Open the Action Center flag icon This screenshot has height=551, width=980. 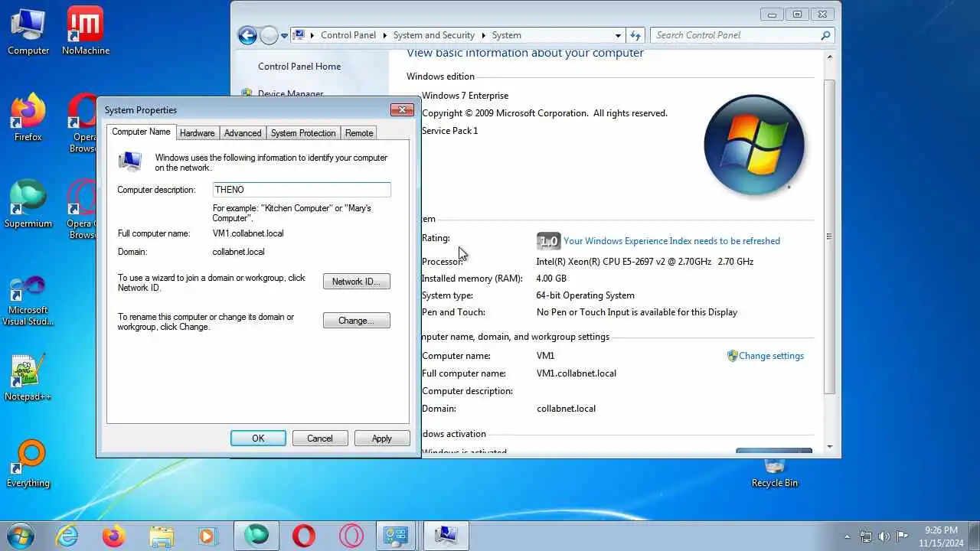point(903,536)
